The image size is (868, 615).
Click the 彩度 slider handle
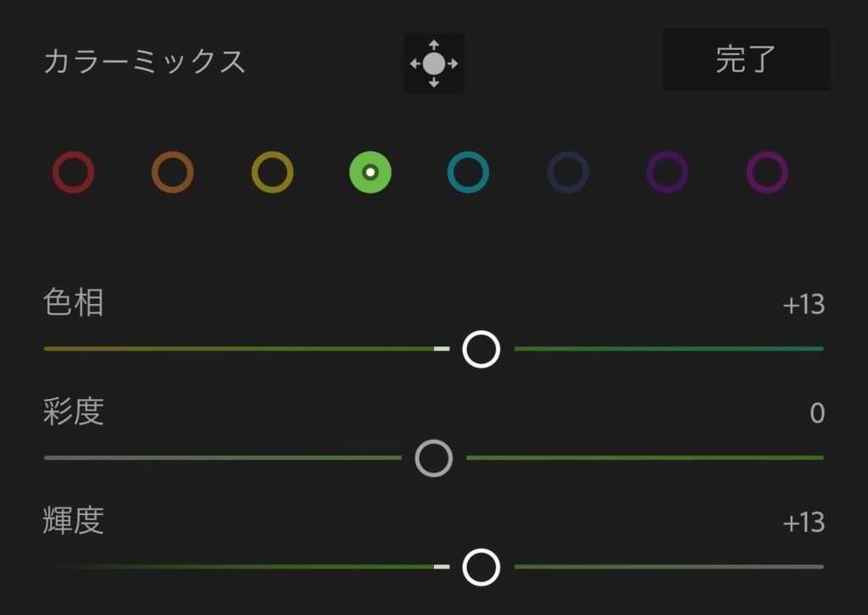[x=434, y=458]
